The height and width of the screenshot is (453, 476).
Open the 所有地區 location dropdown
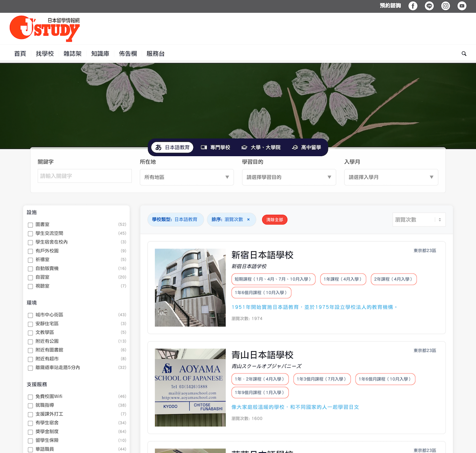tap(186, 177)
